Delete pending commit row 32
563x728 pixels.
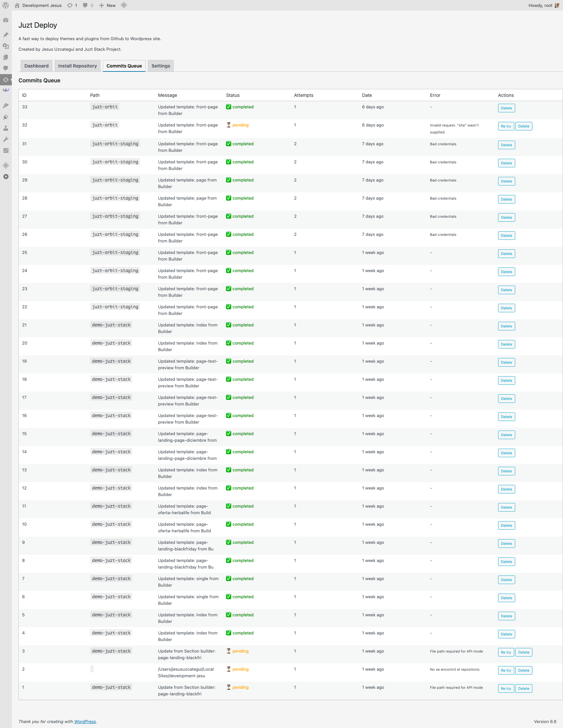pos(523,126)
